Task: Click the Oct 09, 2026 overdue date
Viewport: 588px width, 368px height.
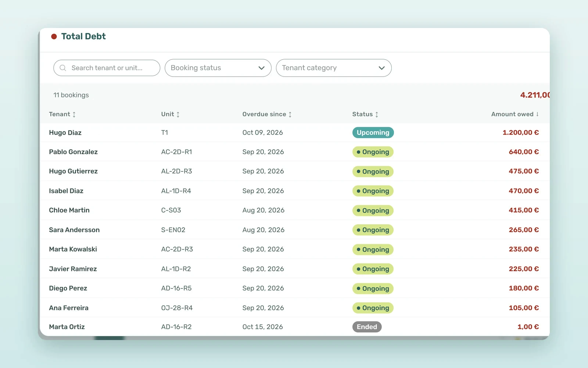Action: point(262,132)
